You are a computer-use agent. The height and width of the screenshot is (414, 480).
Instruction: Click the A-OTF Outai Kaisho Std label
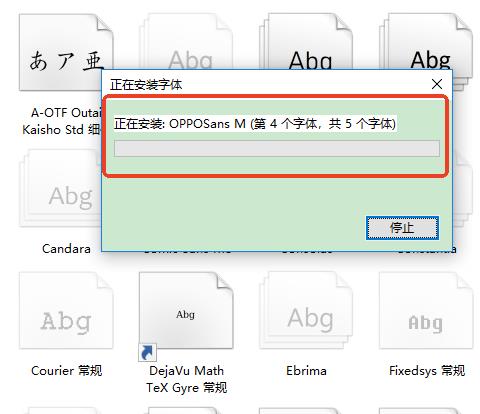pos(62,121)
